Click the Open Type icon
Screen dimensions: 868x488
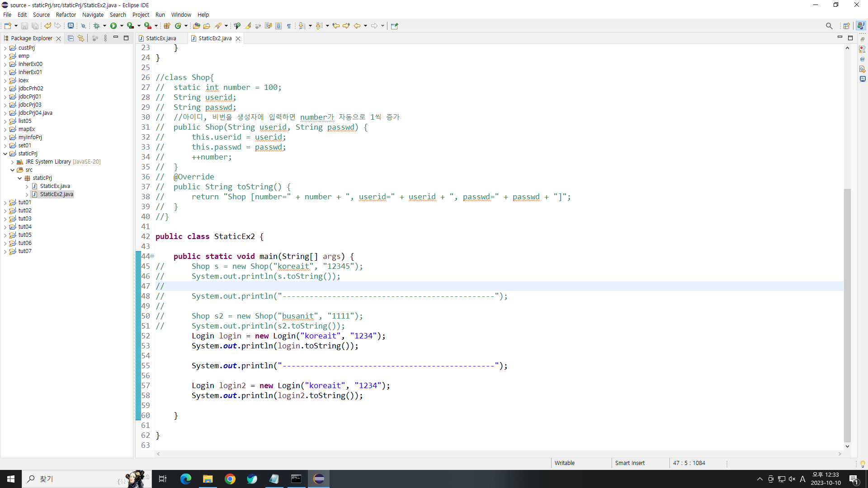[196, 26]
